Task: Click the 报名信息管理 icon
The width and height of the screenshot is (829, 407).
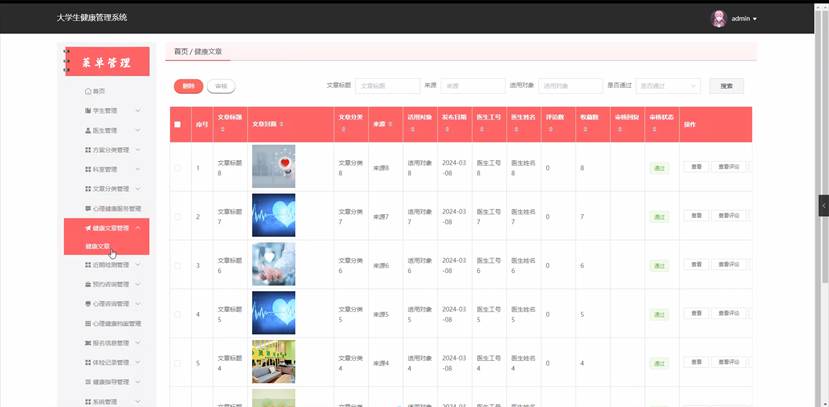Action: coord(88,343)
